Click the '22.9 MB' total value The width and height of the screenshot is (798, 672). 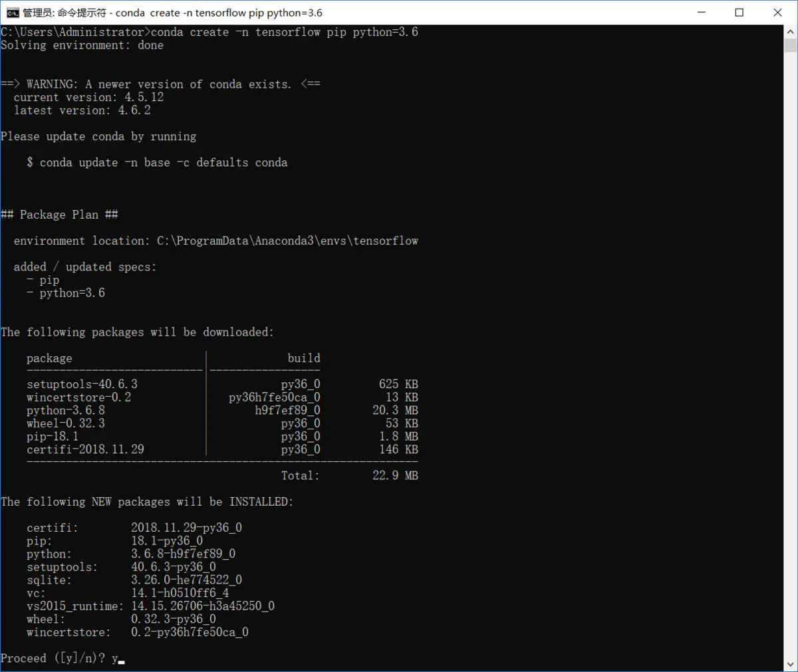coord(395,476)
